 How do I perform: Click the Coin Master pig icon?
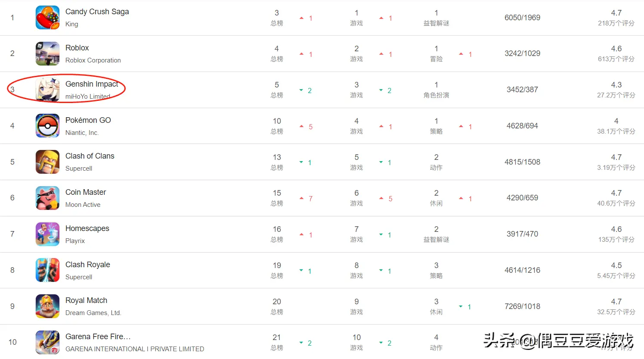pos(47,198)
